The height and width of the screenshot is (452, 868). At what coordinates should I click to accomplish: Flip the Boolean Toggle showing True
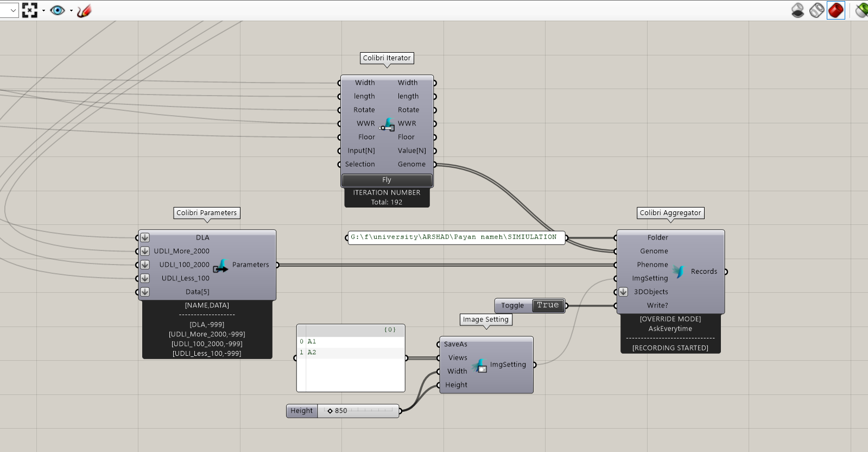[548, 305]
